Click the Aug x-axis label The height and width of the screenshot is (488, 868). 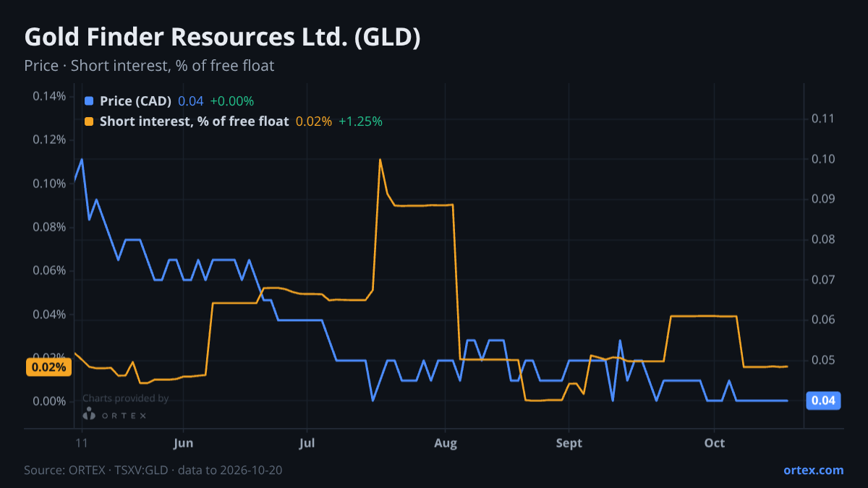click(x=446, y=443)
